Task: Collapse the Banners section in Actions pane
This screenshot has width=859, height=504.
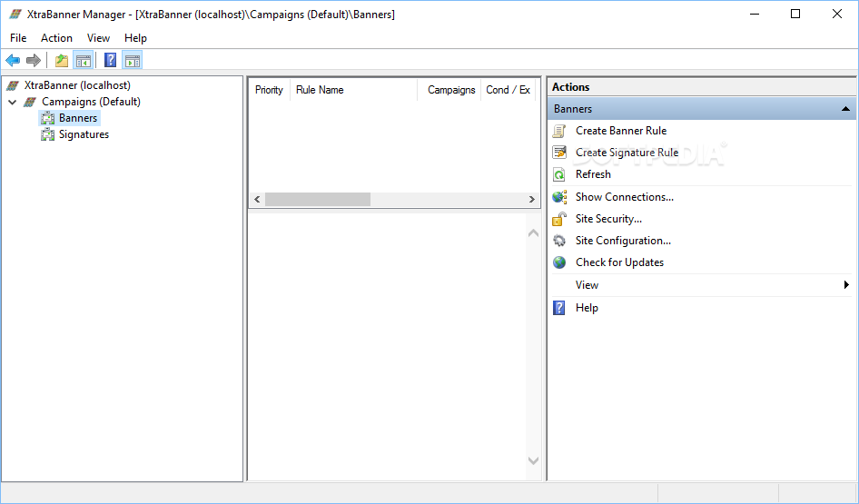Action: [x=846, y=109]
